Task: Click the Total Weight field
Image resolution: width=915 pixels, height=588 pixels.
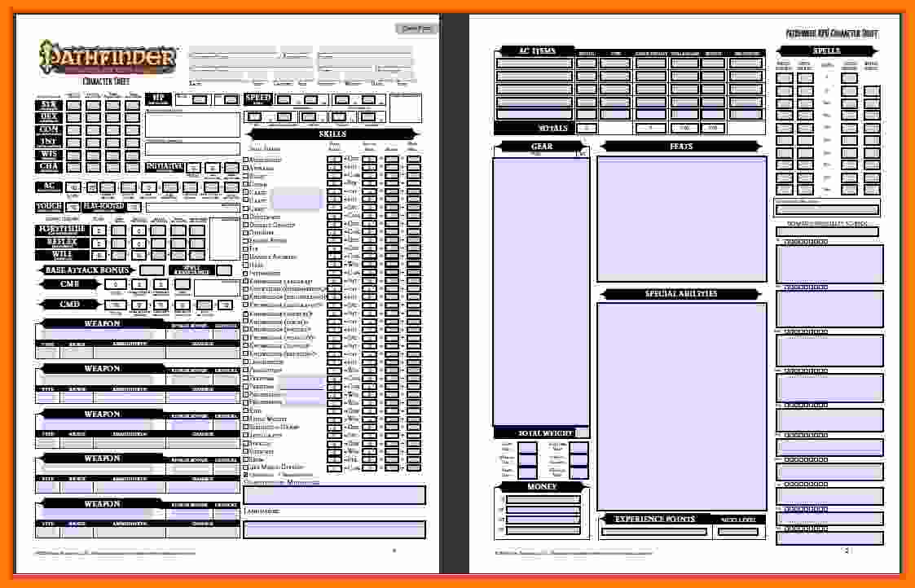Action: point(583,432)
